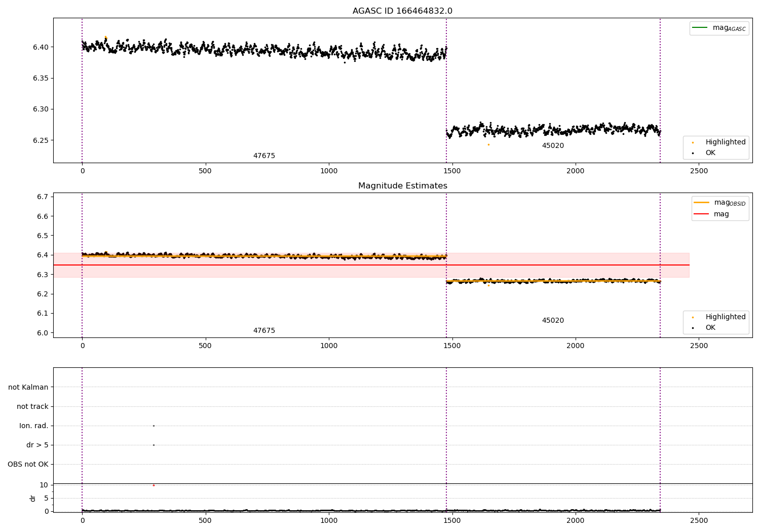This screenshot has width=760, height=532.
Task: Select 'OK' legend entry in top plot
Action: (710, 153)
